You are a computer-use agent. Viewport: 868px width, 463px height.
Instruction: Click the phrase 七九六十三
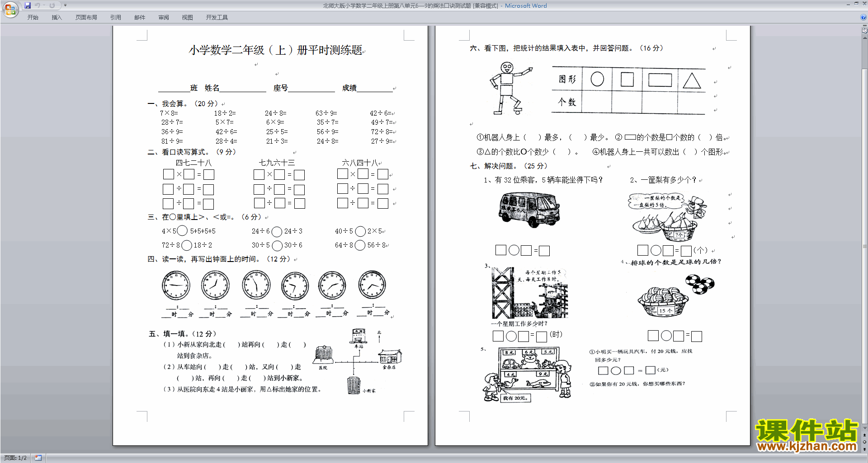(277, 163)
